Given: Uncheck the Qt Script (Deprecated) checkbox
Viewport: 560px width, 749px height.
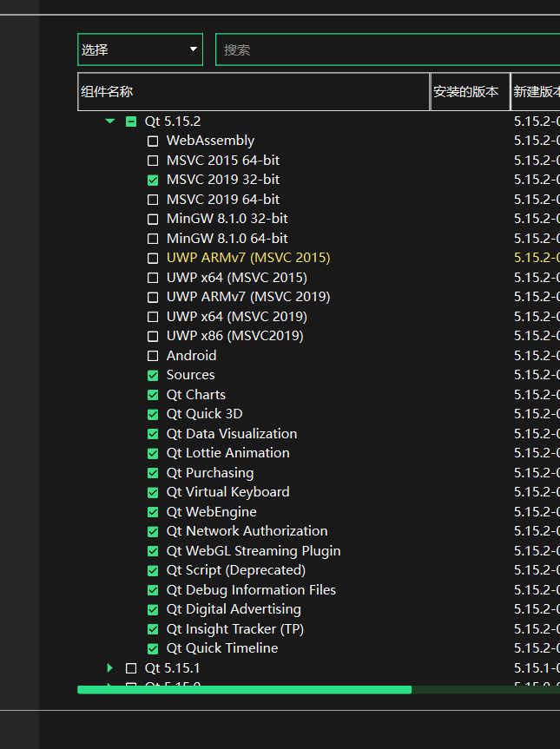Looking at the screenshot, I should click(153, 570).
